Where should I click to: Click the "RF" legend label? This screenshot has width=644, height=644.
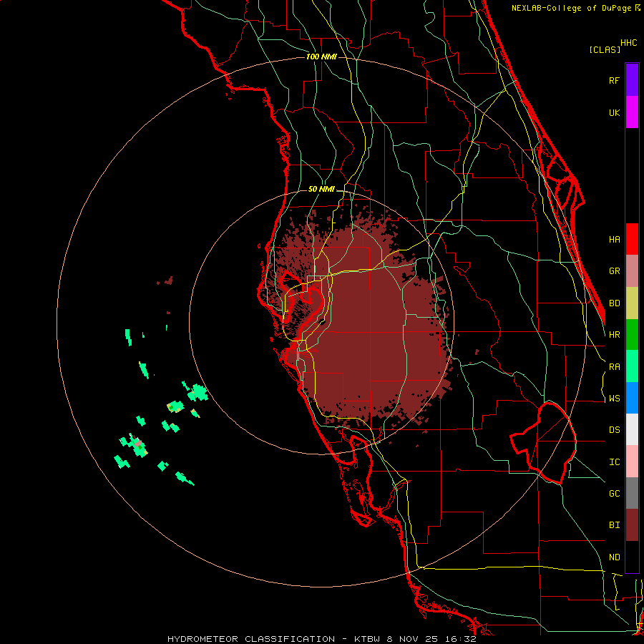pos(615,80)
